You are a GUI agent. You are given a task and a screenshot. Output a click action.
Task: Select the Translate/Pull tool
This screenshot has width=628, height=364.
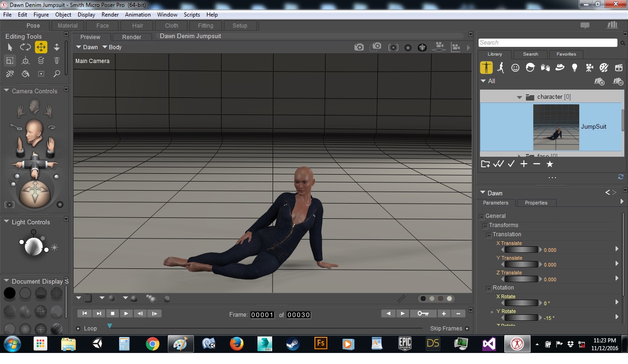41,47
